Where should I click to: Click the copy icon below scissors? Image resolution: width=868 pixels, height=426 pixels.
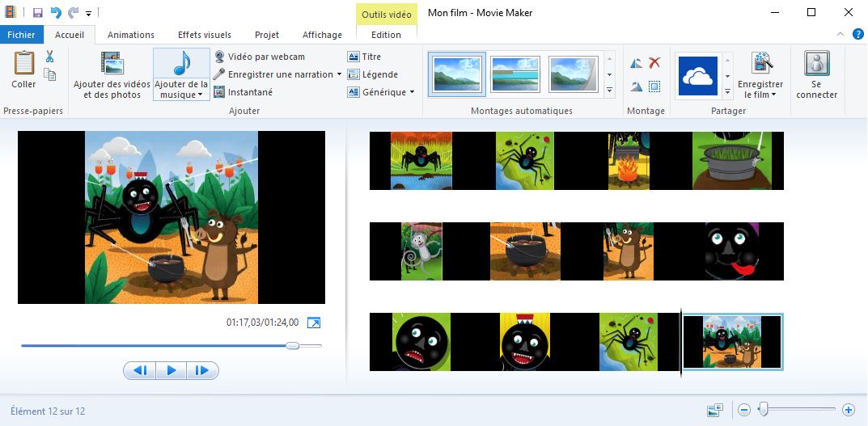(50, 74)
